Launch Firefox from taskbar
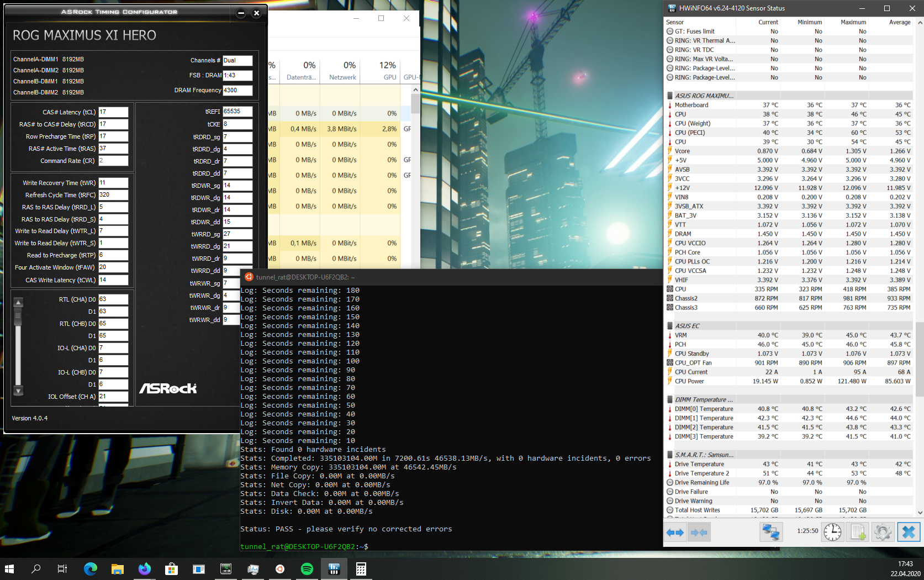 (x=144, y=568)
